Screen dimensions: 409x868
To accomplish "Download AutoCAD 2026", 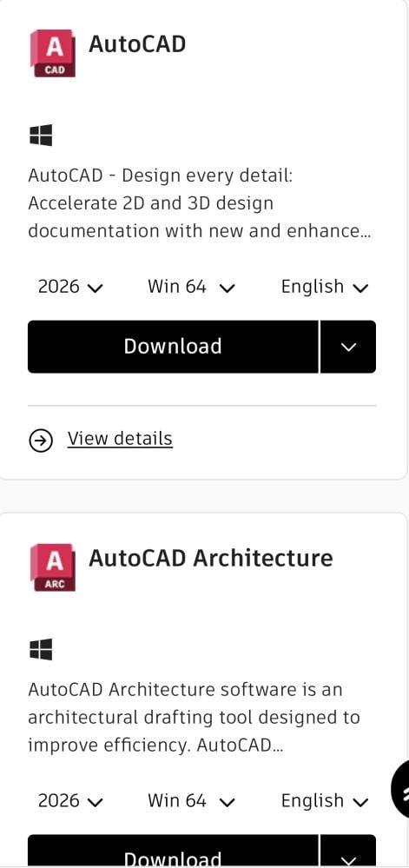I will coord(173,347).
